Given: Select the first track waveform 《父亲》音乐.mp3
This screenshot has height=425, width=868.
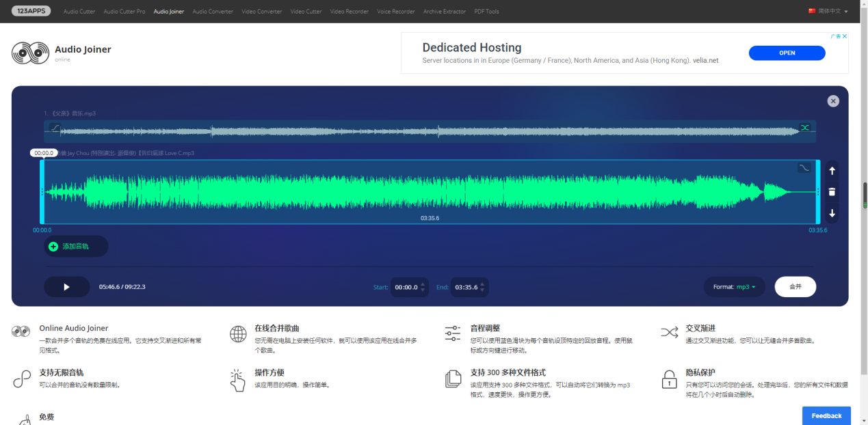Looking at the screenshot, I should pos(430,130).
